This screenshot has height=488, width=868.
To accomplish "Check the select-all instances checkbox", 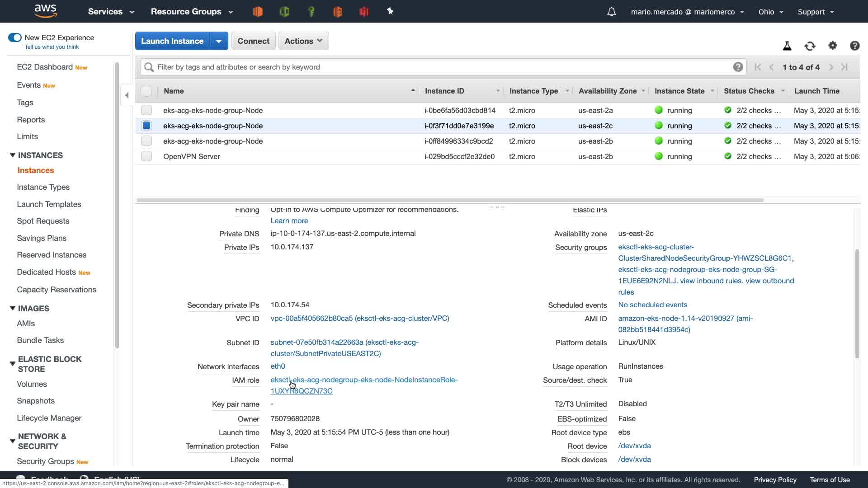I will point(146,91).
